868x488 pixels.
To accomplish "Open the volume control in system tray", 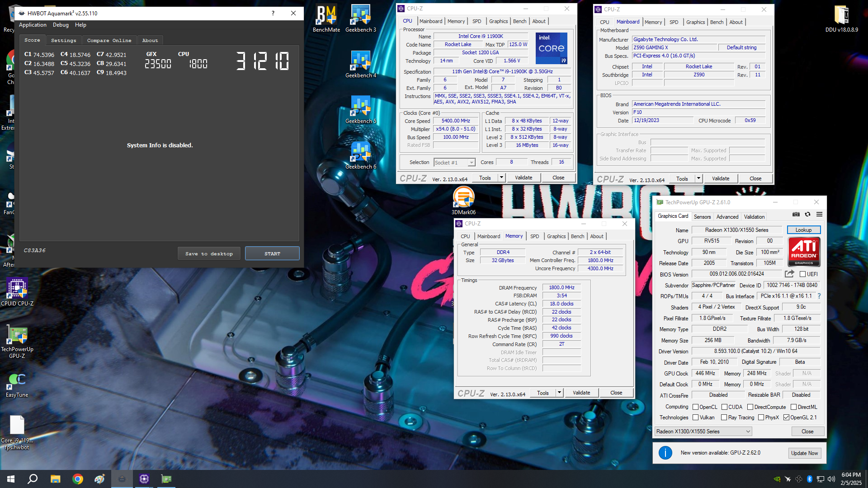I will [831, 479].
